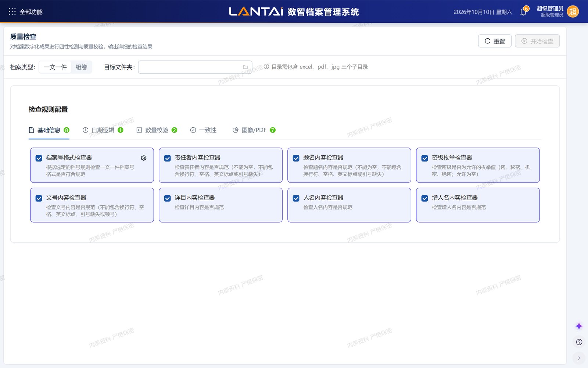Click the refresh icon in 重置 button
588x368 pixels.
487,41
